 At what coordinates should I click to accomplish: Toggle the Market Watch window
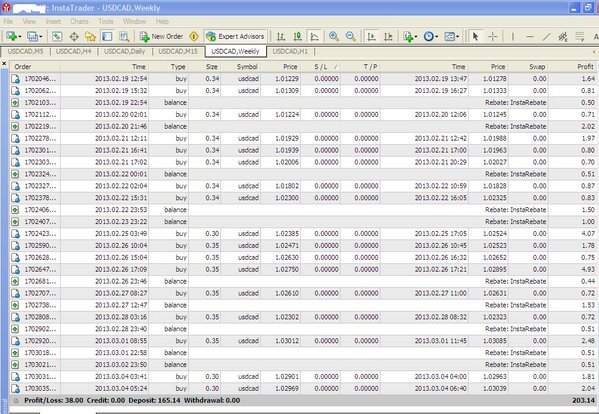pyautogui.click(x=57, y=36)
